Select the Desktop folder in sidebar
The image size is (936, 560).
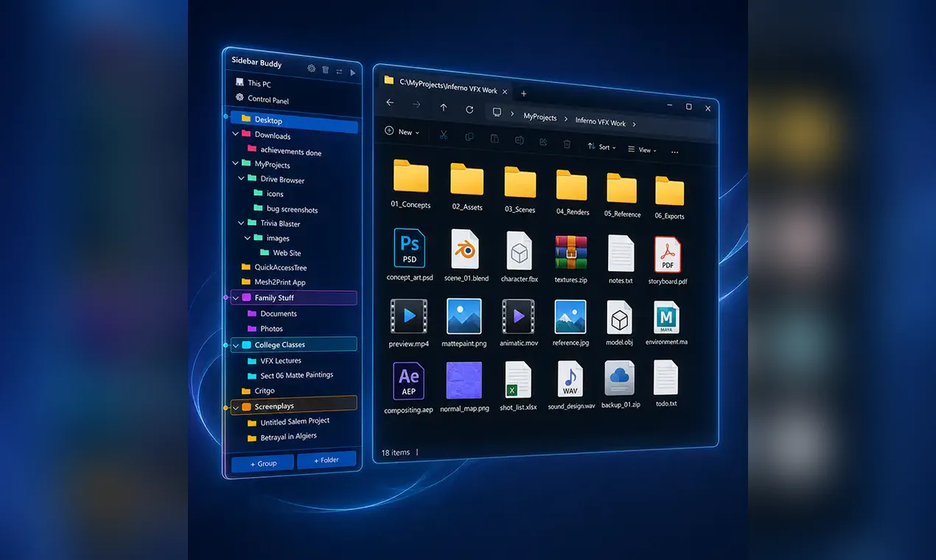click(294, 121)
